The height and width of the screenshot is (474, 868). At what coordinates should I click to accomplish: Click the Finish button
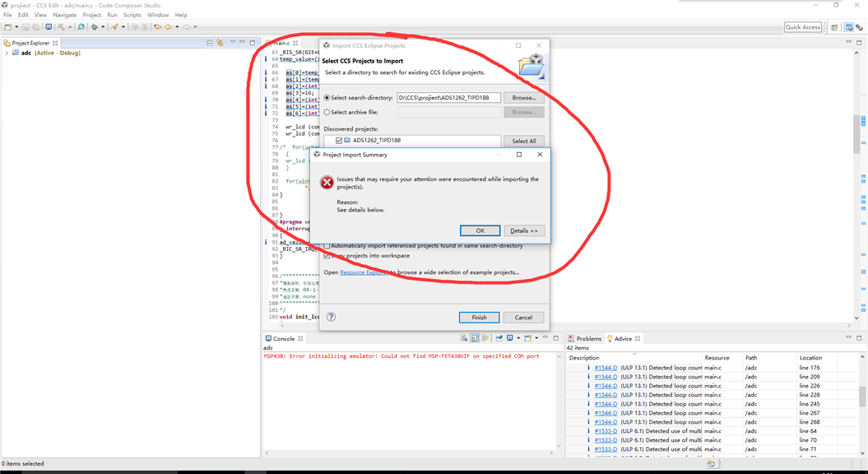point(480,318)
